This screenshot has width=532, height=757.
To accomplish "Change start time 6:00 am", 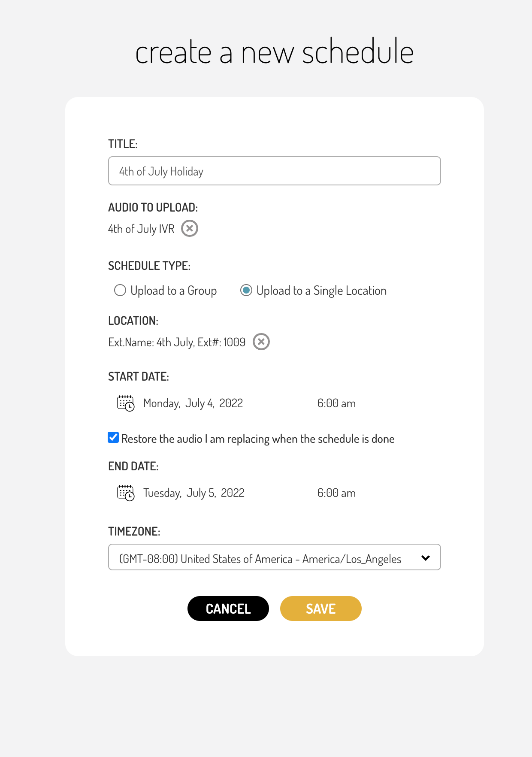I will coord(336,403).
